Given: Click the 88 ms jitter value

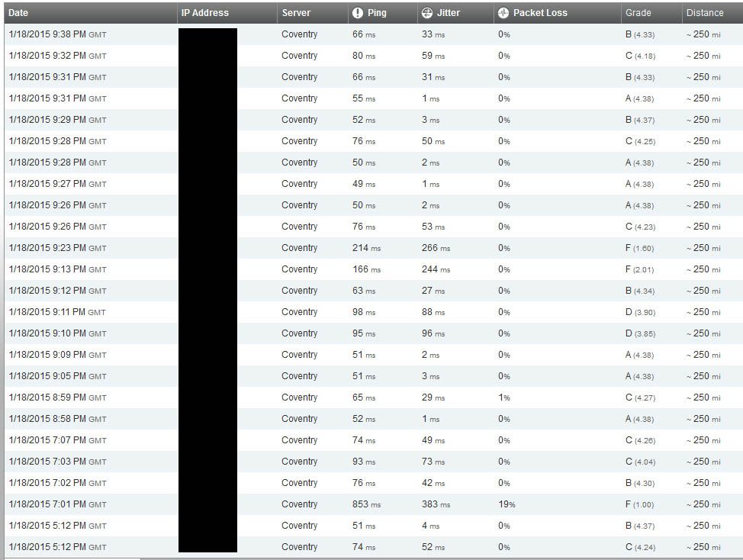Looking at the screenshot, I should pos(433,312).
